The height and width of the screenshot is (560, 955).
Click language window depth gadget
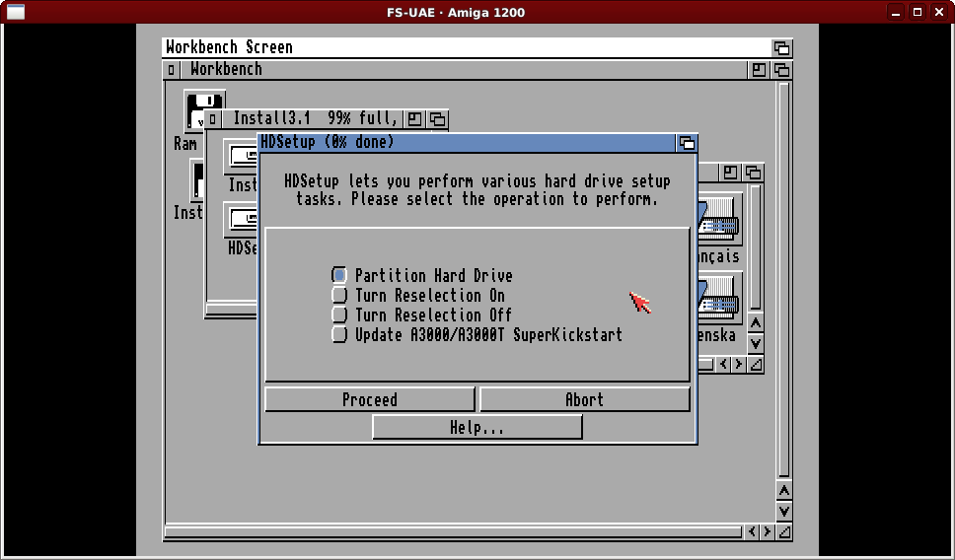[x=754, y=173]
